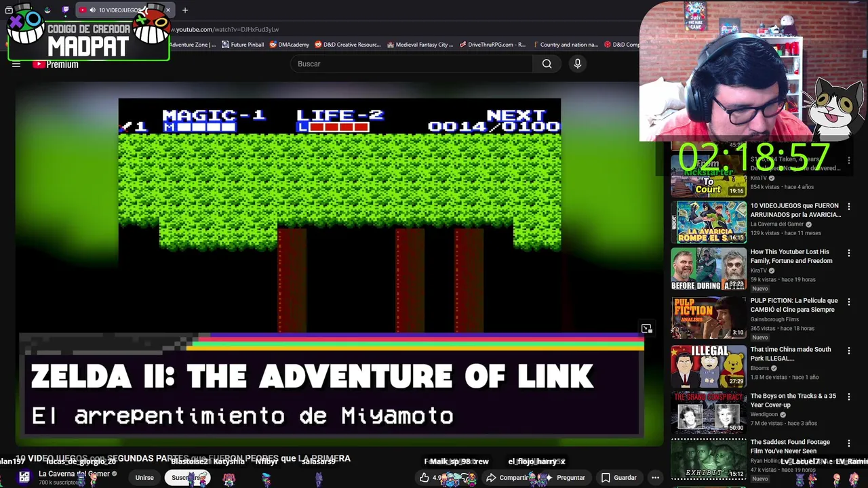Viewport: 868px width, 488px height.
Task: Open The Saddest Found Footage Film title
Action: click(x=790, y=447)
